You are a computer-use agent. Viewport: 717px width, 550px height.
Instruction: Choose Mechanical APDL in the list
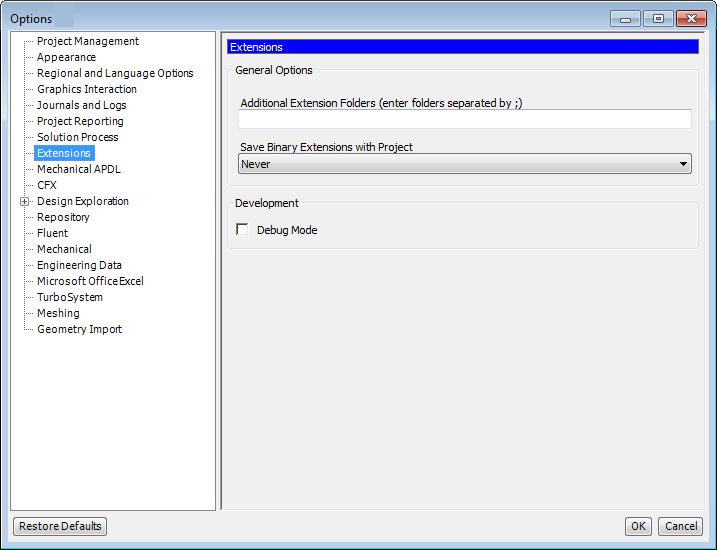[78, 169]
